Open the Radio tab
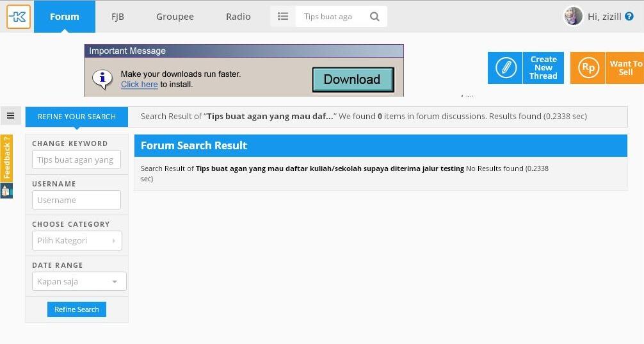This screenshot has height=344, width=644. click(x=238, y=17)
